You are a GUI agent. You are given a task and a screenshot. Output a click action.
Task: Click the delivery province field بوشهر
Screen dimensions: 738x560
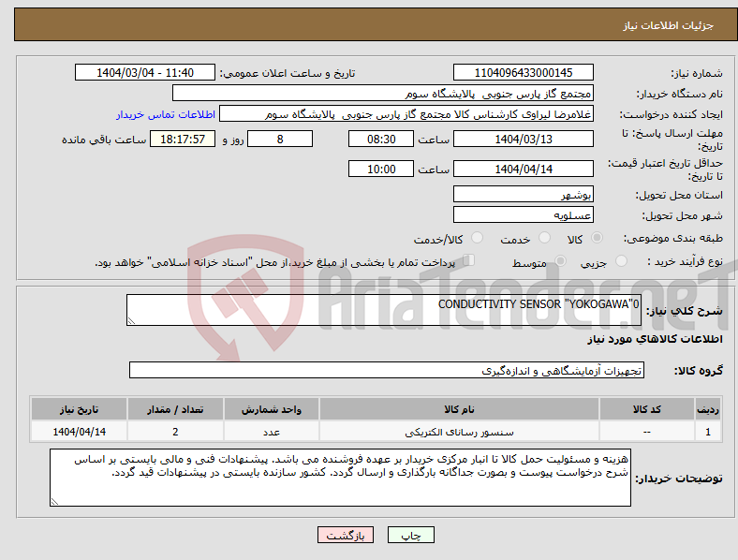(524, 194)
